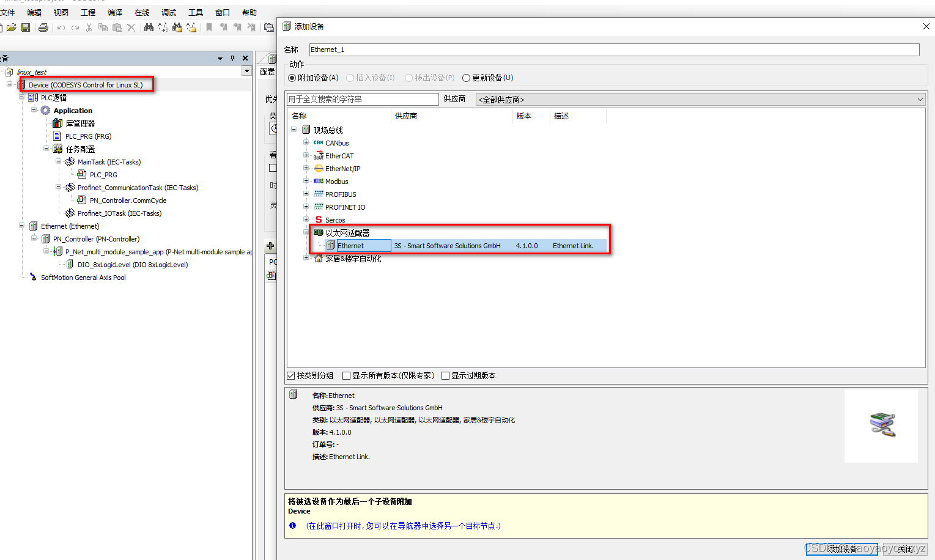Sort device list by 版本 column header
The height and width of the screenshot is (560, 935).
[531, 116]
